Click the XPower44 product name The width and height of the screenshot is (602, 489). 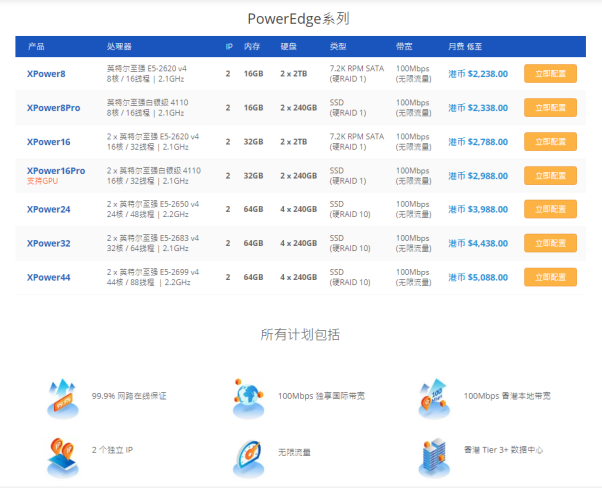(x=49, y=277)
